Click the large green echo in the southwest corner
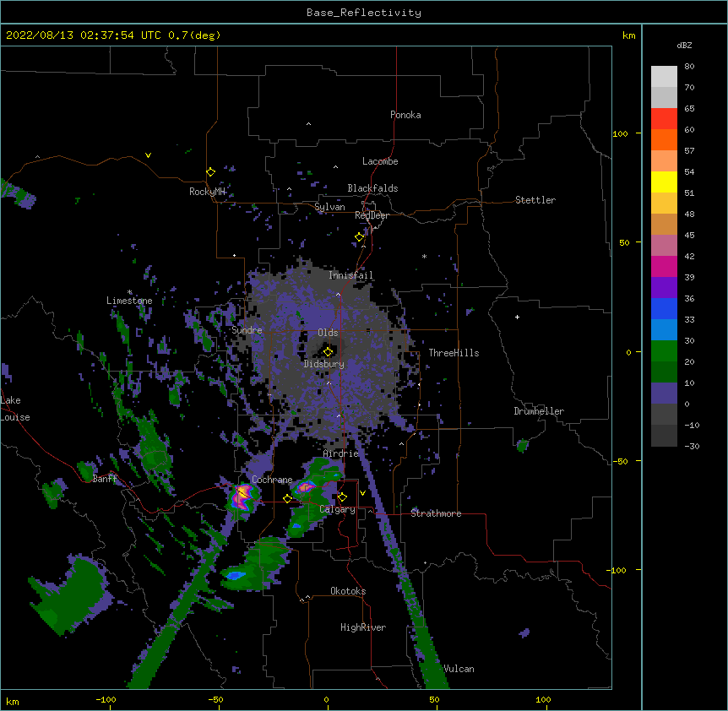The image size is (728, 711). coord(69,594)
